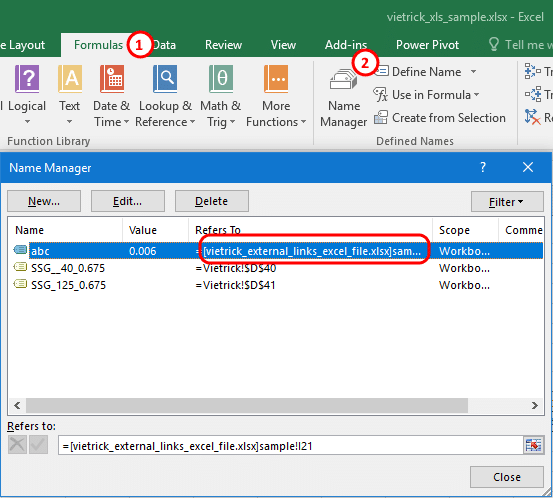The image size is (553, 498).
Task: Switch to the View tab
Action: 283,45
